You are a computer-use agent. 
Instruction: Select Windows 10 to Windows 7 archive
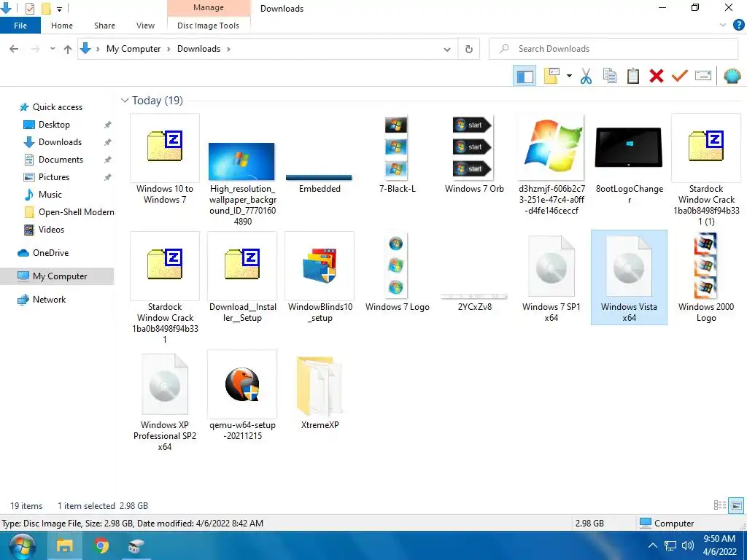[165, 160]
